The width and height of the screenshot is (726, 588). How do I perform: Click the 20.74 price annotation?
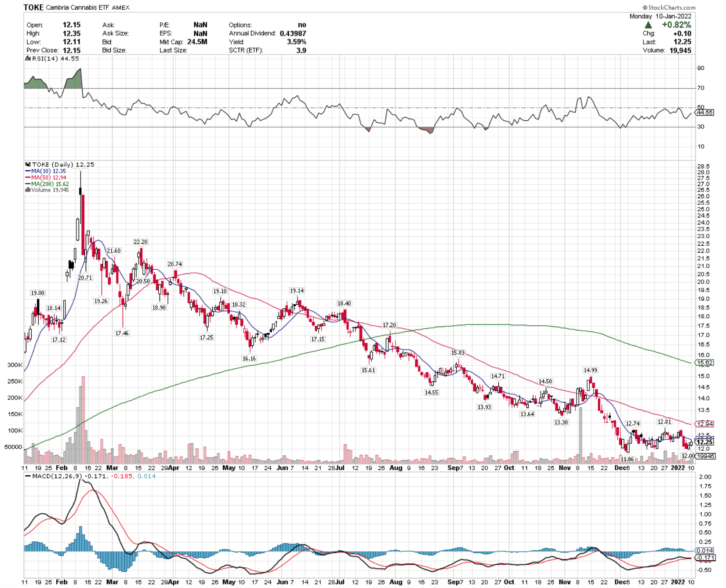click(174, 264)
